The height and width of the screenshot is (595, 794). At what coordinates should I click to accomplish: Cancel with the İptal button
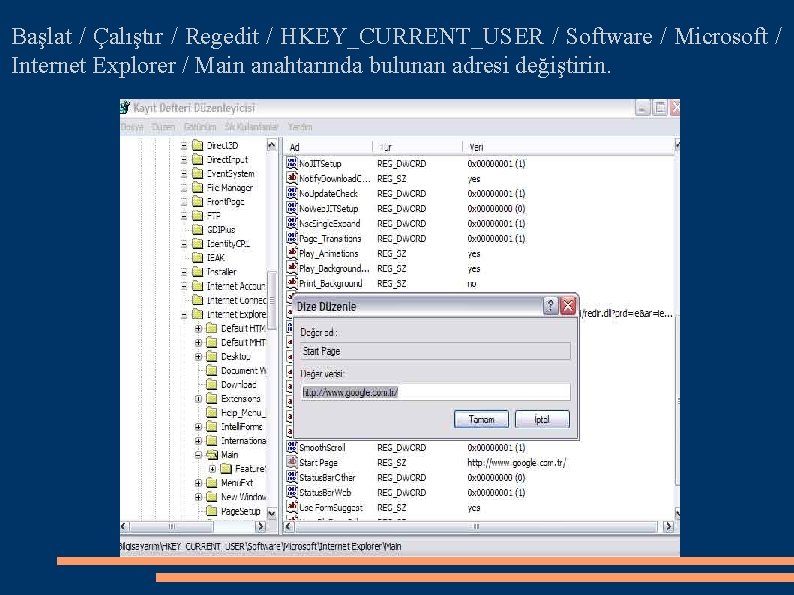coord(542,419)
